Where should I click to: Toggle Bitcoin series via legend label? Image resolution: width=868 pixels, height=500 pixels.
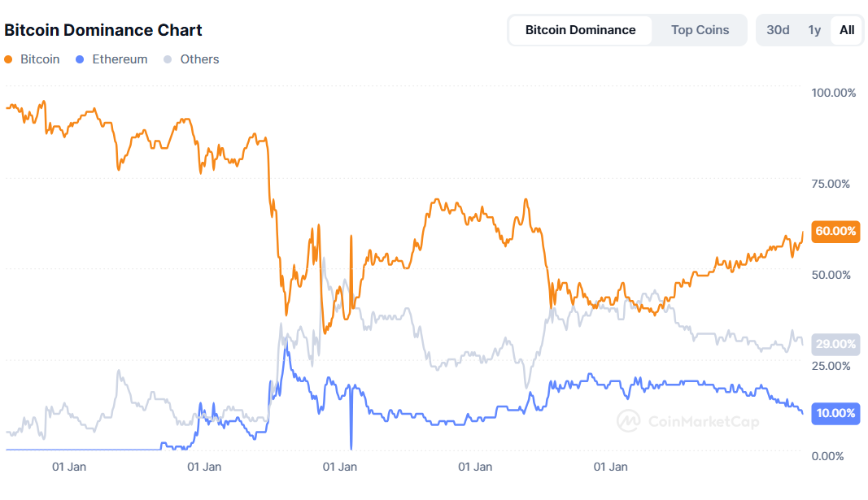coord(40,59)
